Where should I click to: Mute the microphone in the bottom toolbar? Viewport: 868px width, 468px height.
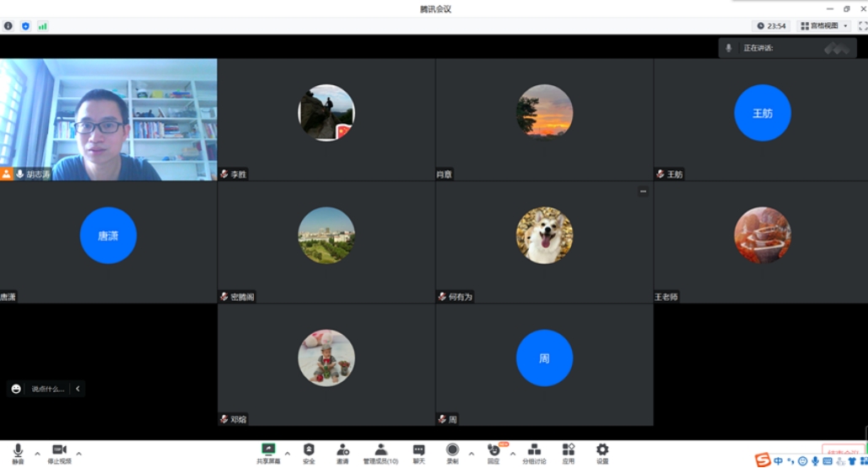coord(18,452)
